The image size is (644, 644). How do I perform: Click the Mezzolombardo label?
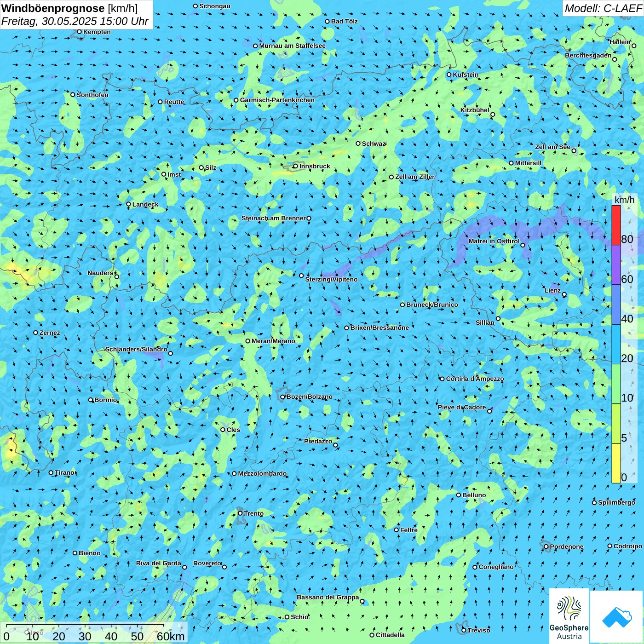click(x=262, y=473)
